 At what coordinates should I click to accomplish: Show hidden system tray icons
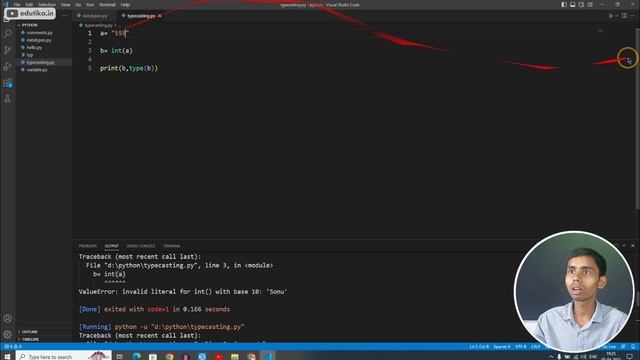551,356
